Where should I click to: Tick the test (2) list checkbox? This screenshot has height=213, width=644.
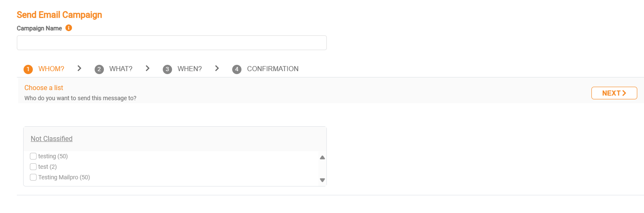click(x=33, y=167)
